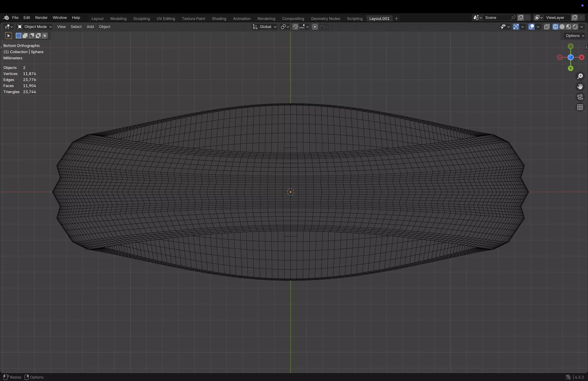Click the zoom view magnifier icon
The image size is (588, 381).
point(580,76)
